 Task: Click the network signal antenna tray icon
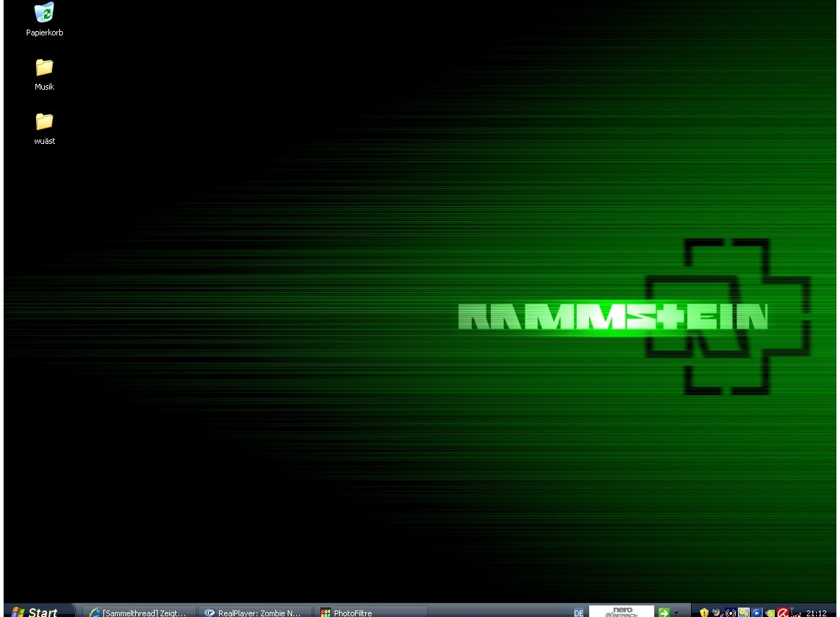pos(795,613)
